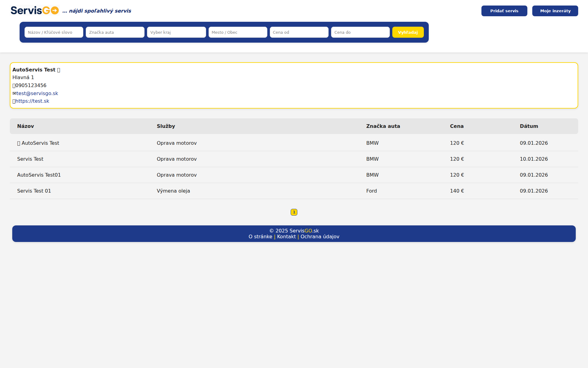588x368 pixels.
Task: Click the ServisGO logo
Action: (x=35, y=11)
